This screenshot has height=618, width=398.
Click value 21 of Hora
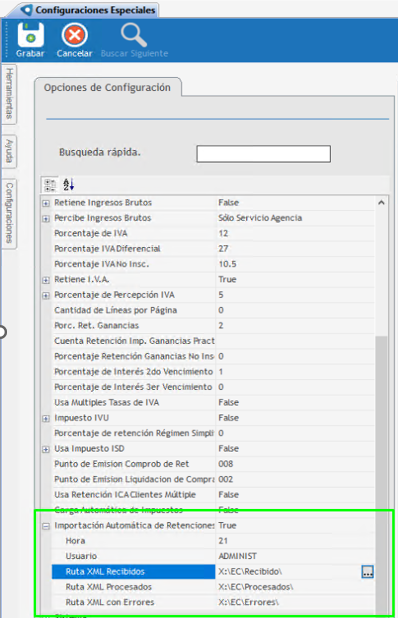[223, 541]
